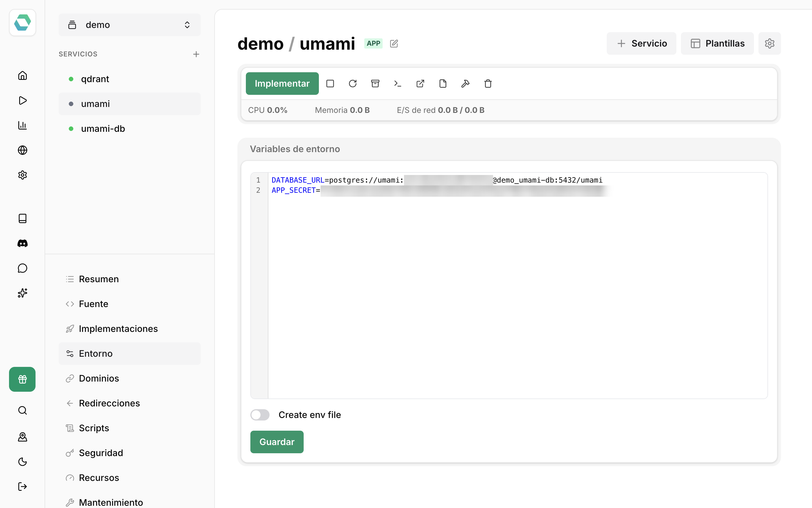Click the stop service square icon
812x508 pixels.
(x=330, y=83)
